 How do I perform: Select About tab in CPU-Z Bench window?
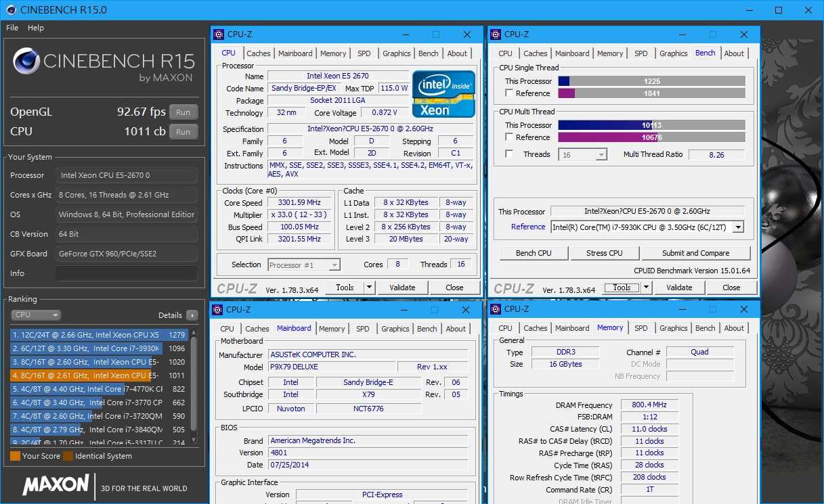[x=734, y=53]
